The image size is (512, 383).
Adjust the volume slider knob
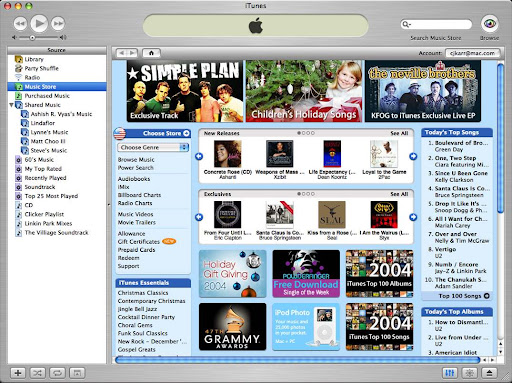32,38
